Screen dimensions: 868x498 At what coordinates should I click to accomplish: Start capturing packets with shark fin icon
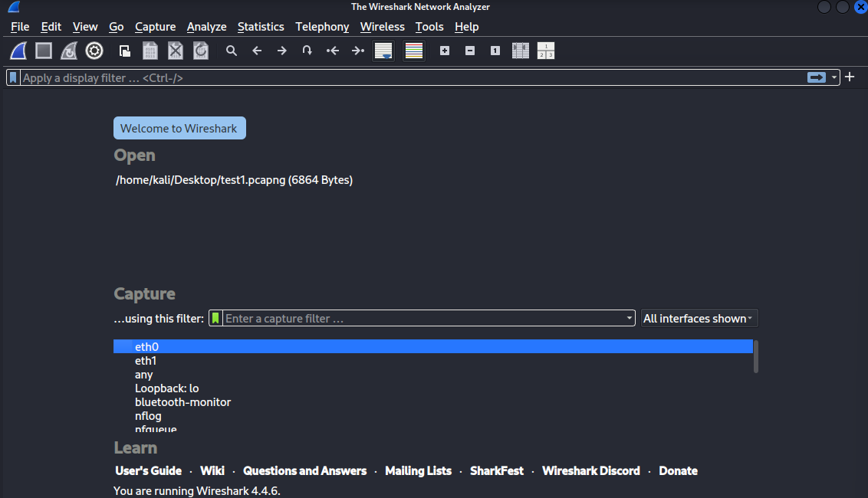pyautogui.click(x=19, y=51)
